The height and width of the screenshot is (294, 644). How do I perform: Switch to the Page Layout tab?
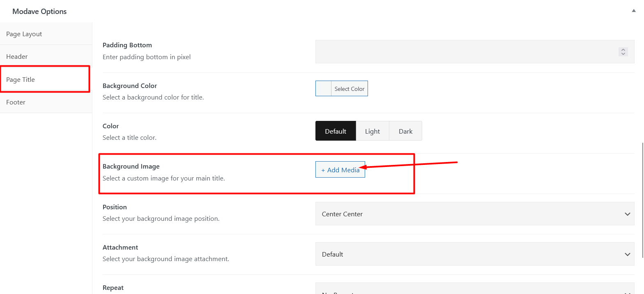(x=24, y=34)
